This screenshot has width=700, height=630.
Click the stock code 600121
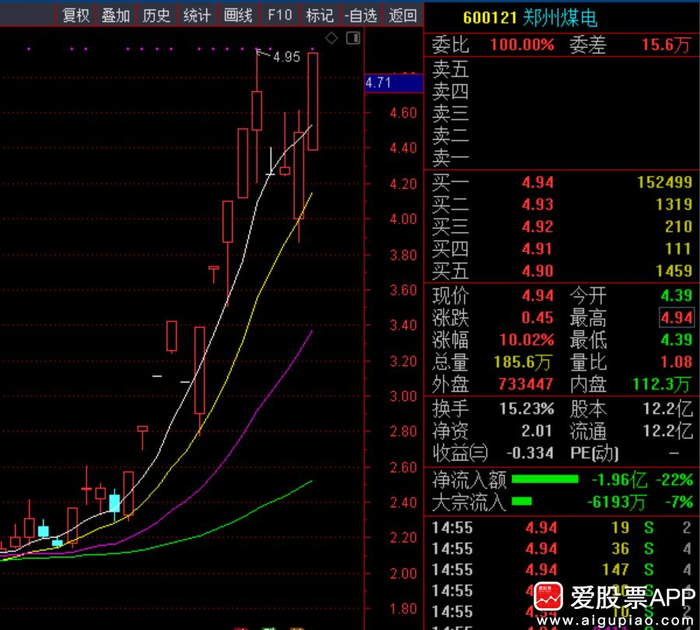coord(490,18)
